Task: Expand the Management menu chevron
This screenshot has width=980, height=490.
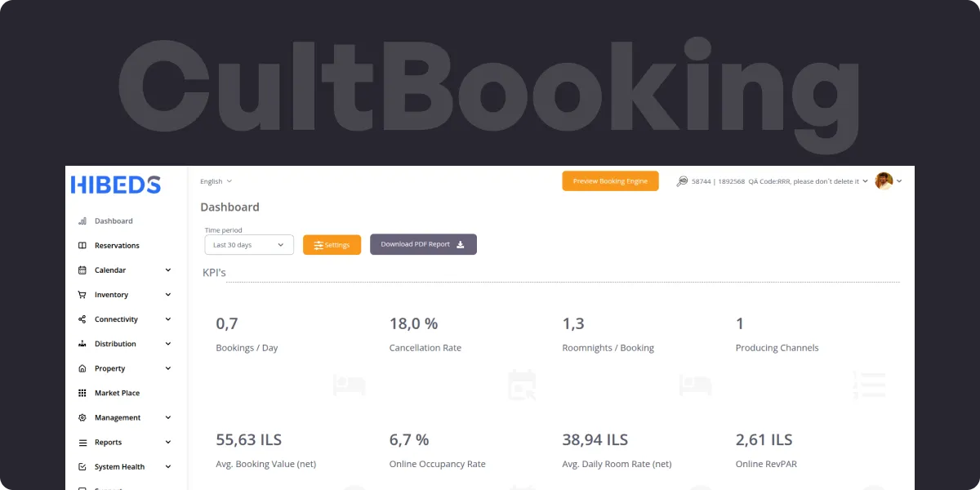Action: 168,417
